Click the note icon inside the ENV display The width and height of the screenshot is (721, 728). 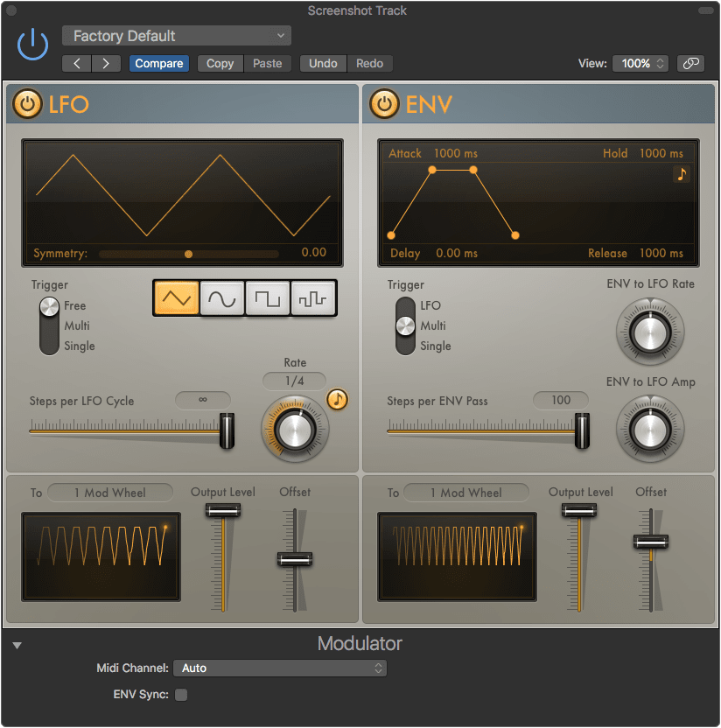[x=682, y=174]
